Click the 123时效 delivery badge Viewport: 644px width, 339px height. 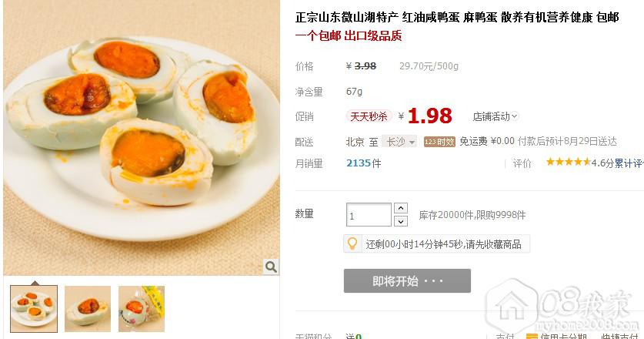pyautogui.click(x=439, y=142)
